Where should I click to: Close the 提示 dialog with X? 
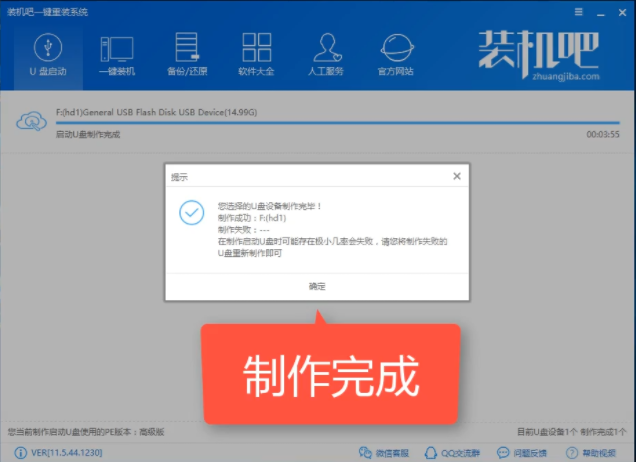(457, 176)
